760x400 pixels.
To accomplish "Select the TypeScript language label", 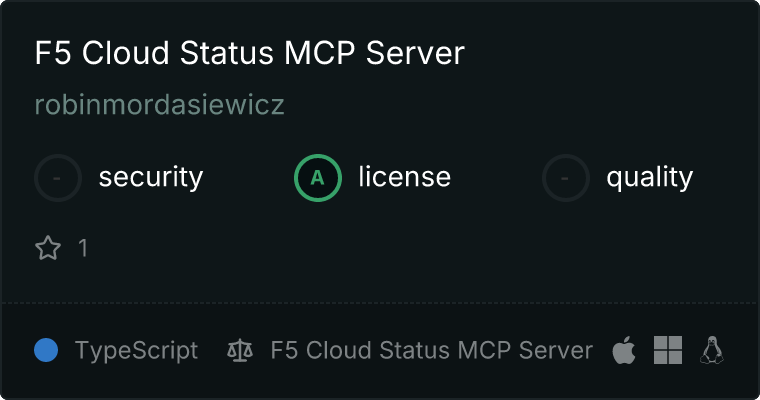I will [136, 351].
